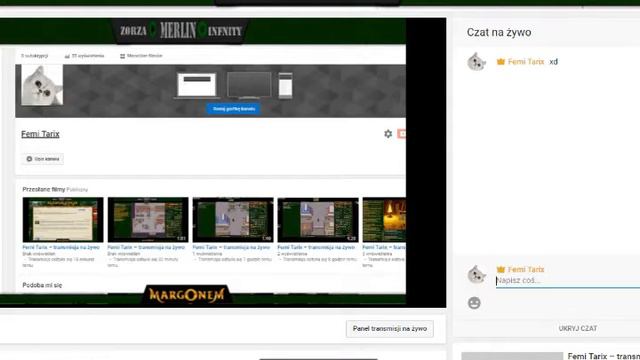
Task: Open Menedżer filmów in the channel top bar
Action: 144,56
